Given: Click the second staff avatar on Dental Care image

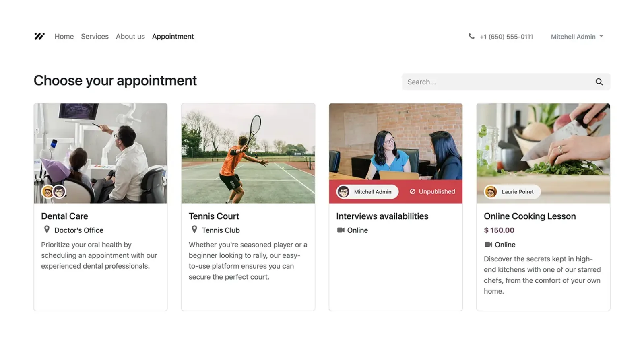Looking at the screenshot, I should tap(59, 192).
